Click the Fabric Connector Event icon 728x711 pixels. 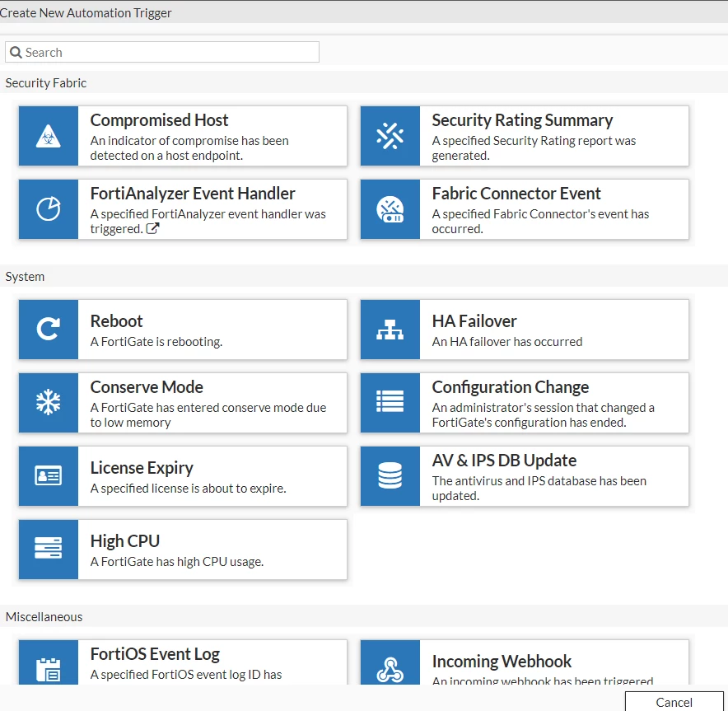click(x=390, y=209)
